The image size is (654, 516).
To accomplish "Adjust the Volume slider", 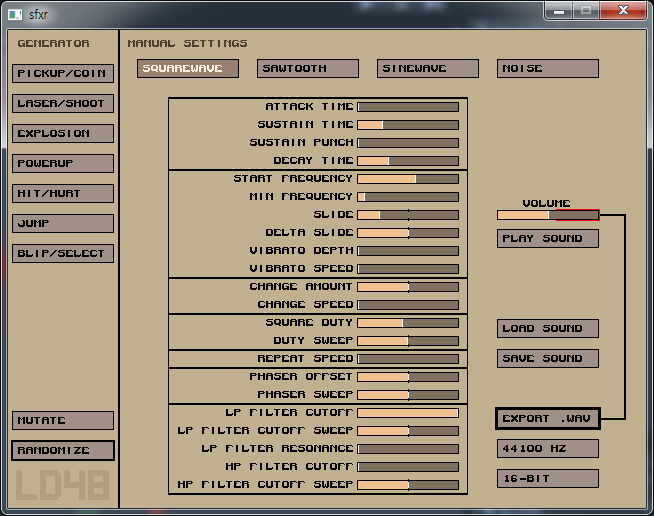I will point(548,215).
